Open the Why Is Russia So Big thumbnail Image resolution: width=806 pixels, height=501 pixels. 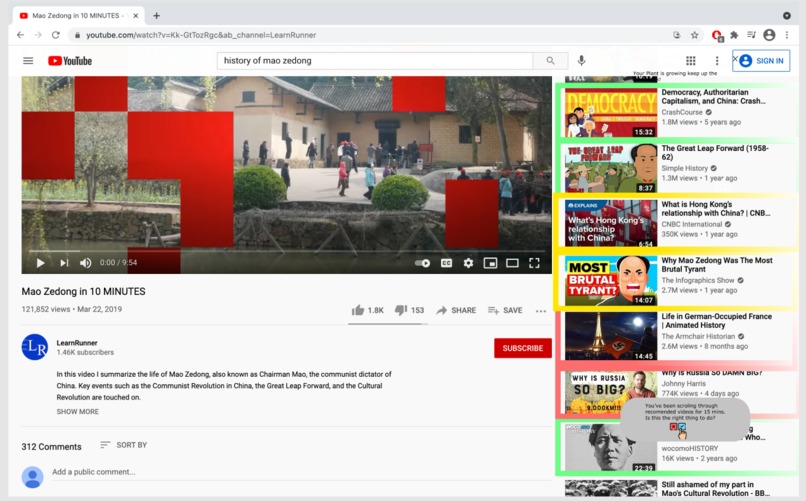[611, 392]
